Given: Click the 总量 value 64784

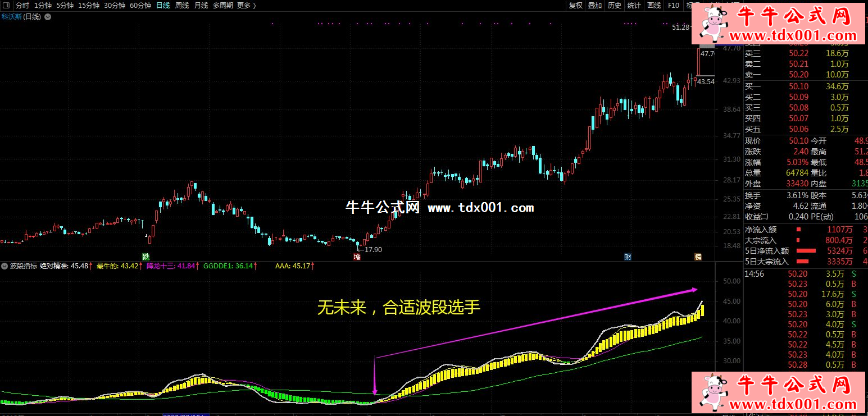Looking at the screenshot, I should pos(797,173).
